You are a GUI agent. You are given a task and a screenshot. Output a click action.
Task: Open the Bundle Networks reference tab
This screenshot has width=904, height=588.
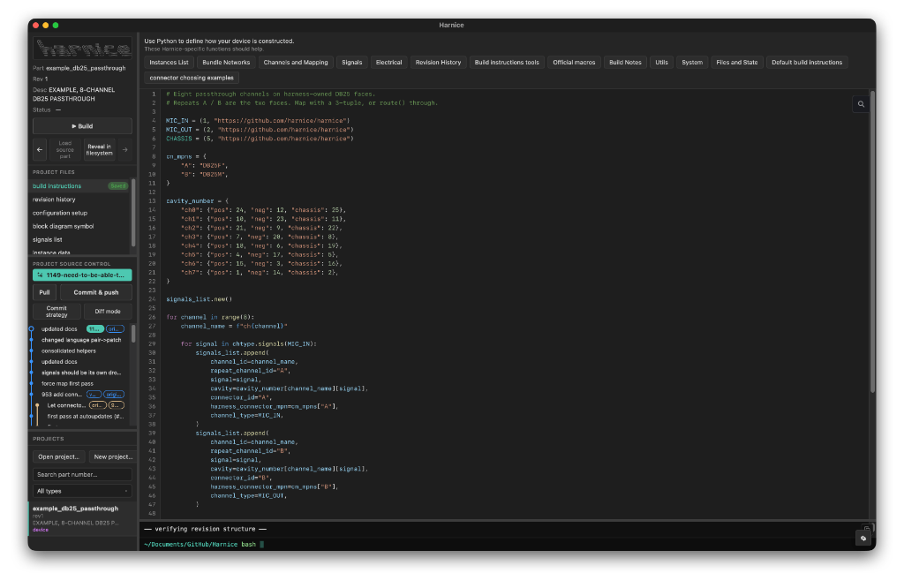(226, 63)
